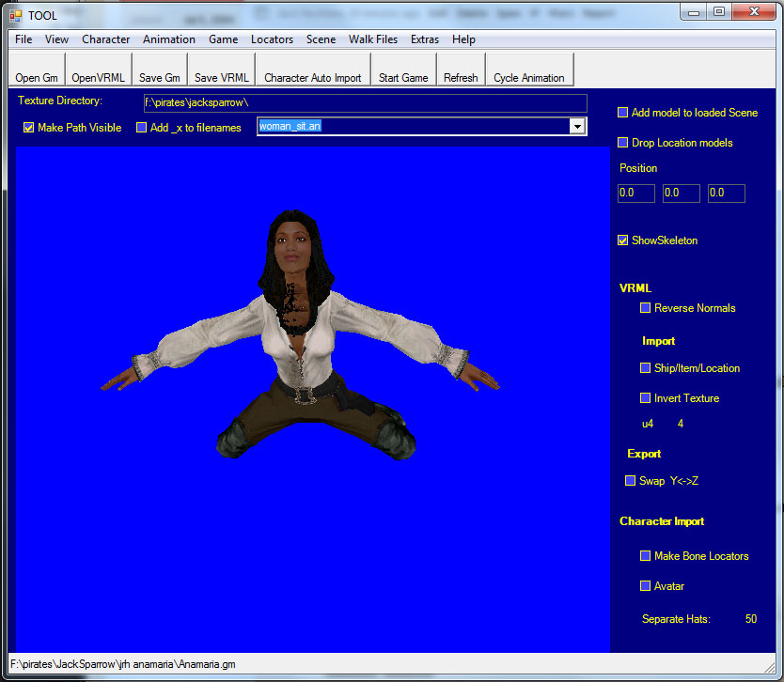
Task: Expand the animation file dropdown arrow
Action: tap(577, 127)
